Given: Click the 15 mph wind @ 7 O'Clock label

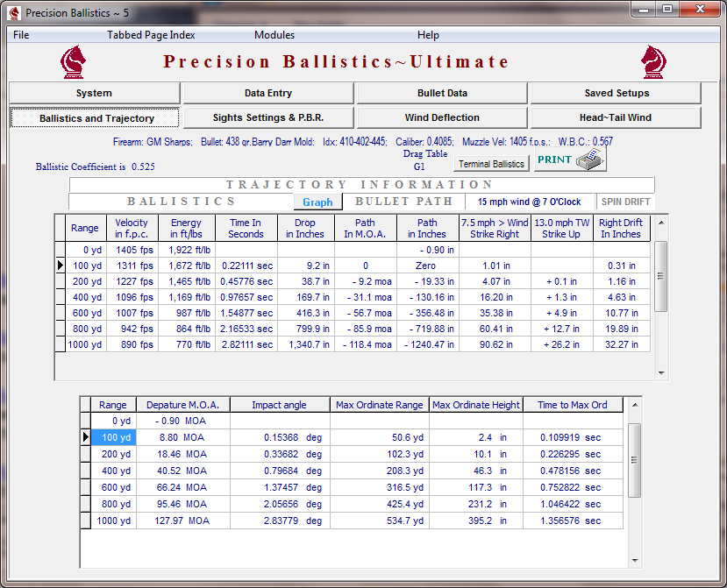Looking at the screenshot, I should click(529, 202).
